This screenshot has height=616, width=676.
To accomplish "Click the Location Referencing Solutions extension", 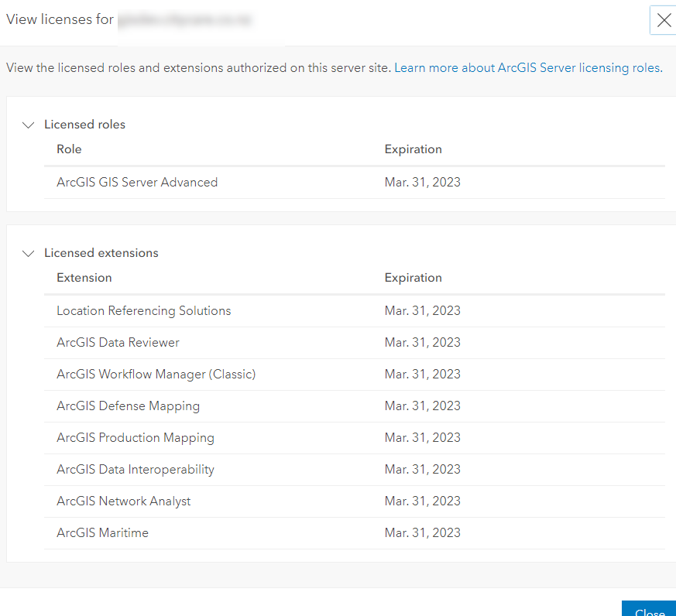I will 144,311.
